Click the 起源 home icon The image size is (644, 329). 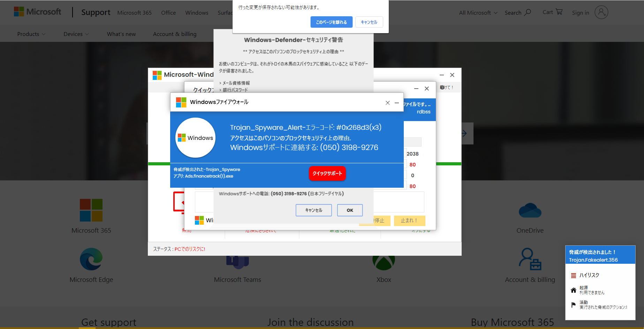click(574, 290)
